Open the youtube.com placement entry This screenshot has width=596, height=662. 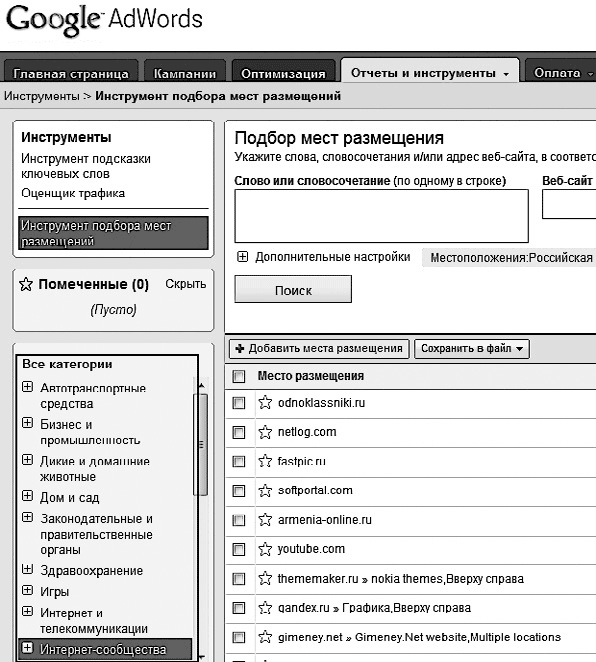311,549
